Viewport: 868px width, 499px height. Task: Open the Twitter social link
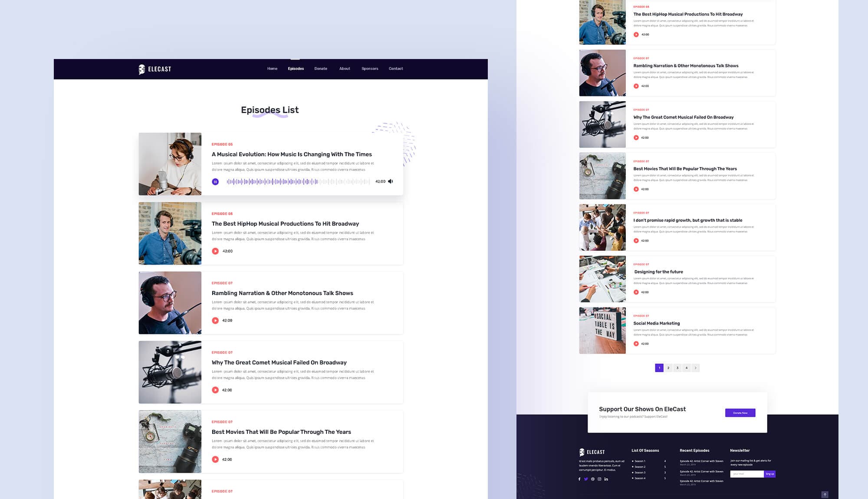586,479
